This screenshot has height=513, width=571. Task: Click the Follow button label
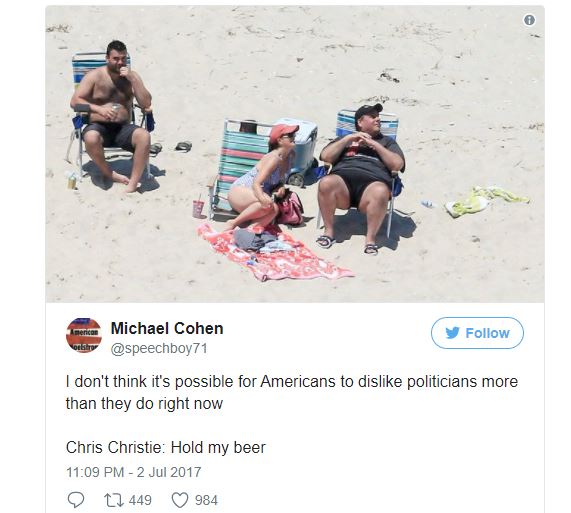coord(487,333)
